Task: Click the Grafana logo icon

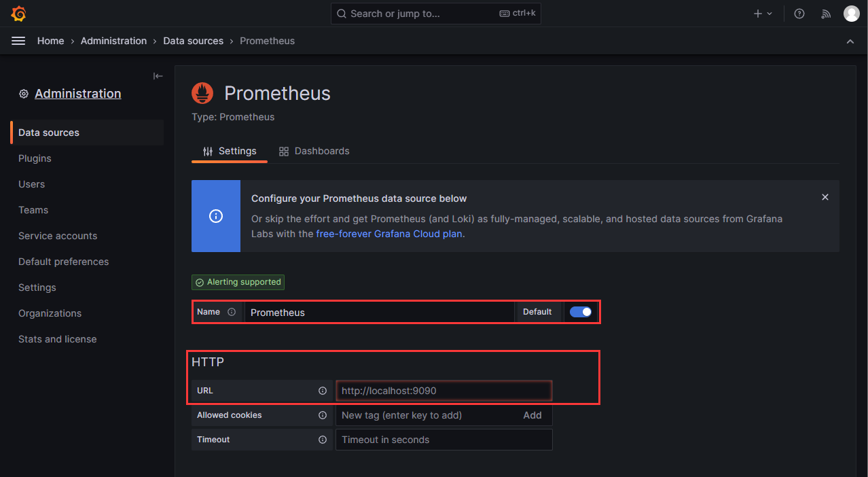Action: (x=19, y=14)
